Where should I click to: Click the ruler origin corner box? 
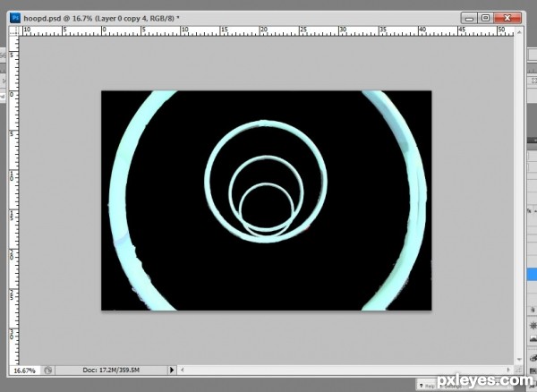pyautogui.click(x=13, y=30)
